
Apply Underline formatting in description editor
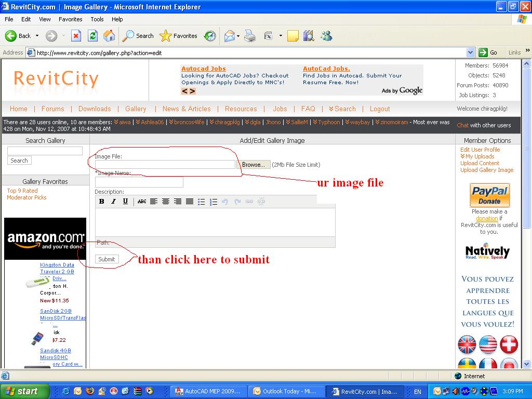(x=125, y=202)
